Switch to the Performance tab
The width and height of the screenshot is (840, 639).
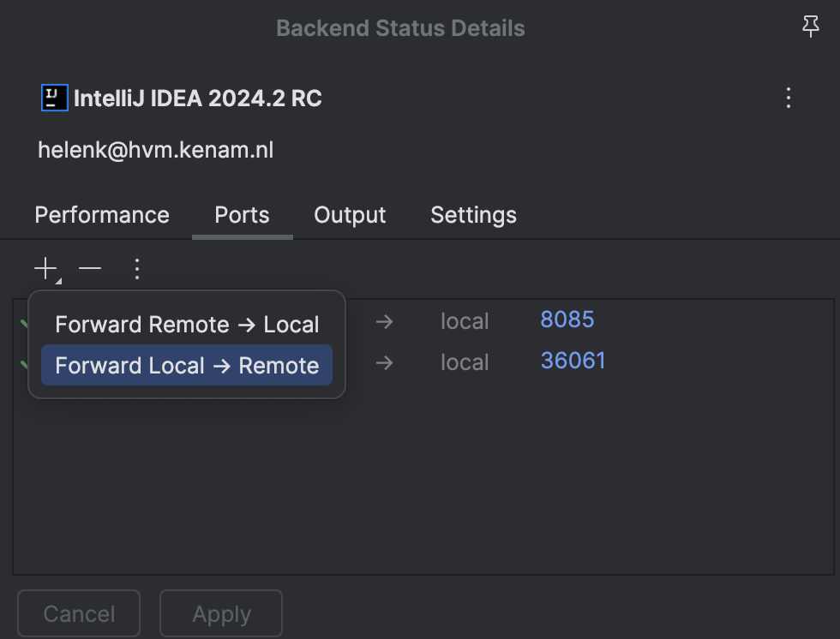click(x=101, y=215)
